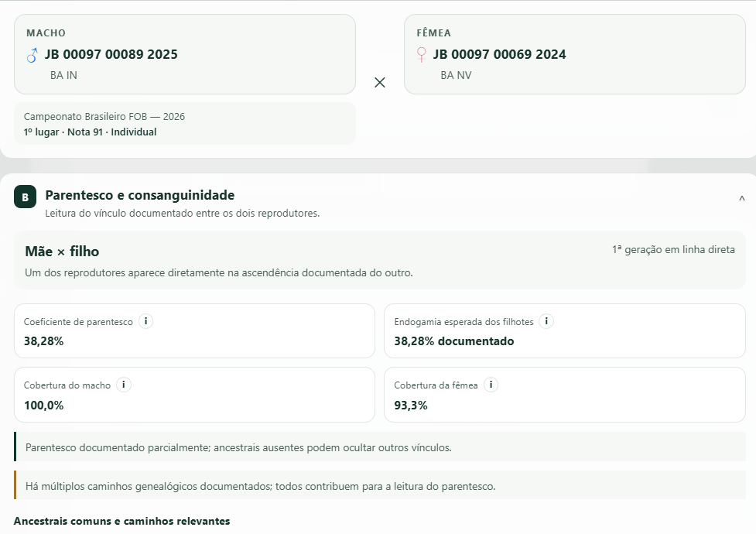Click the BA IN label under the male
The height and width of the screenshot is (534, 756).
(x=63, y=75)
